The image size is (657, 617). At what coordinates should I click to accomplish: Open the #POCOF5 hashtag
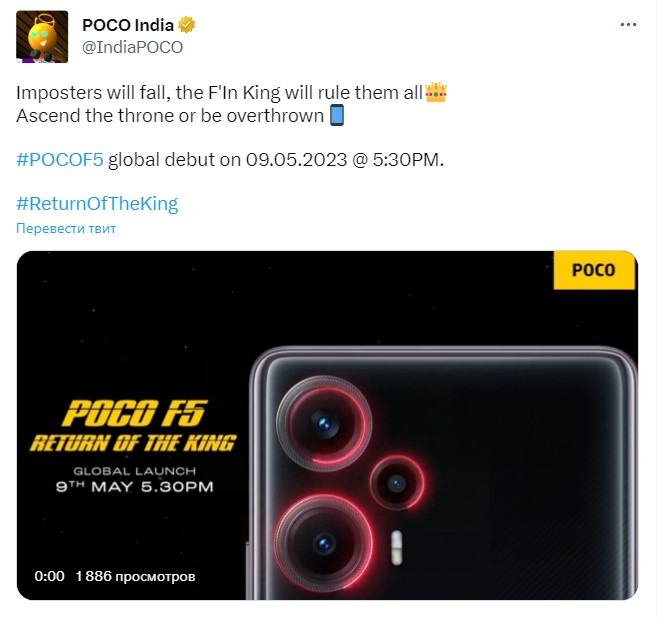(x=60, y=159)
